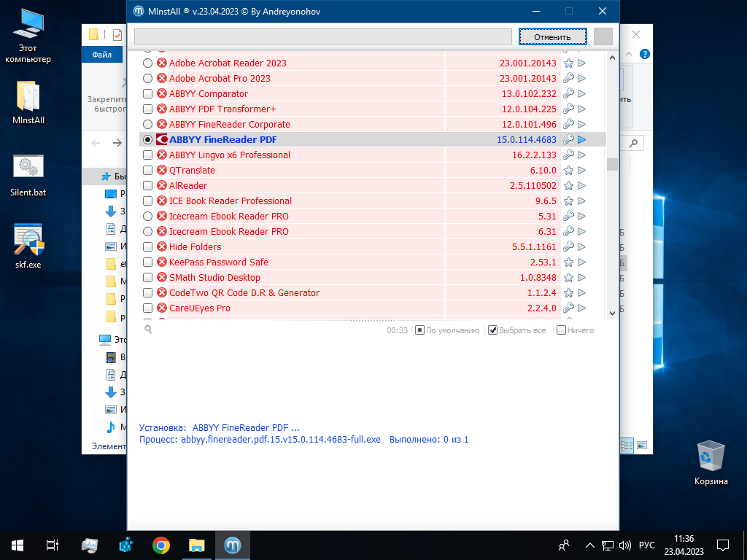Open File Explorer from the taskbar
Screen dimensions: 747x560
(197, 545)
